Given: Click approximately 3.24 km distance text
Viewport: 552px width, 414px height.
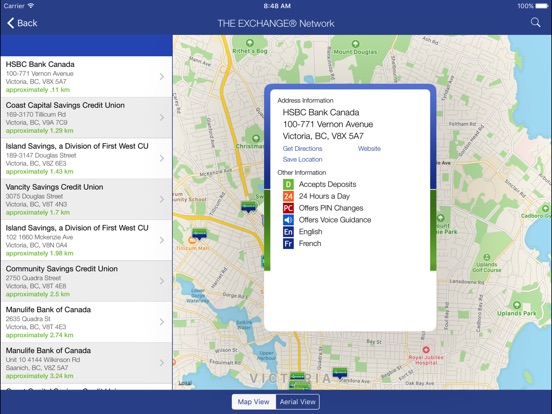Looking at the screenshot, I should (x=39, y=376).
